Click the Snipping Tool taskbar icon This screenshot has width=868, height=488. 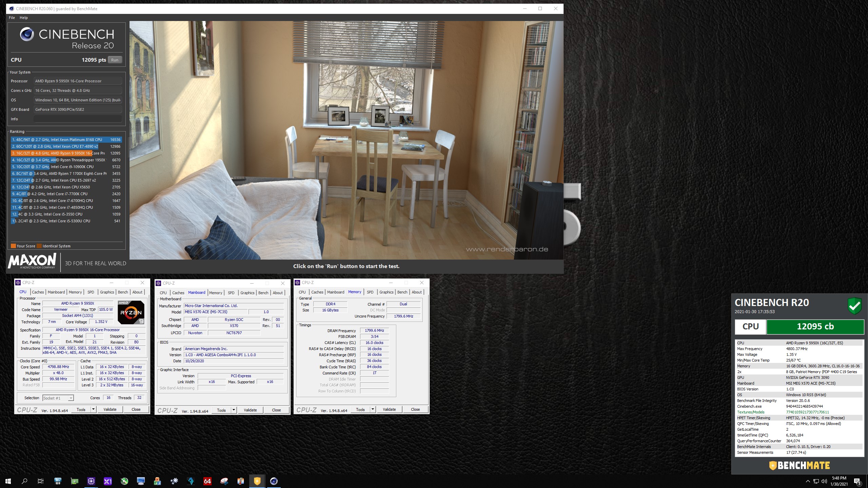[224, 481]
